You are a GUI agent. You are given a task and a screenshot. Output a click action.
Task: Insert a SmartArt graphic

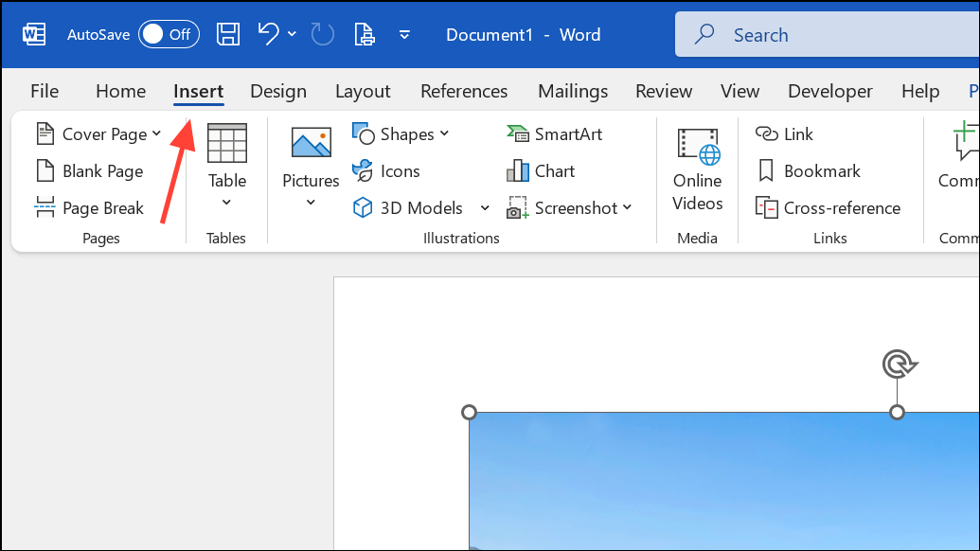555,134
